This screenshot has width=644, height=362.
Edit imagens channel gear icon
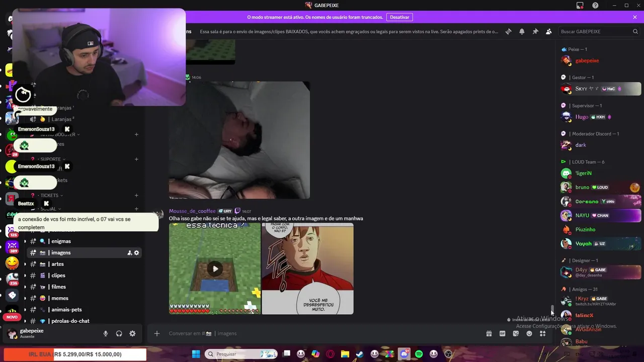pos(136,253)
